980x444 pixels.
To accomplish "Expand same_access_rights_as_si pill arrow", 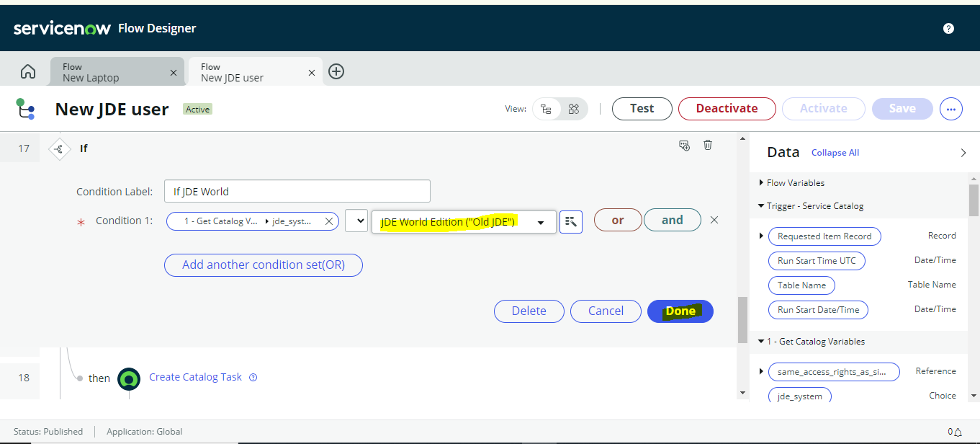I will coord(761,372).
